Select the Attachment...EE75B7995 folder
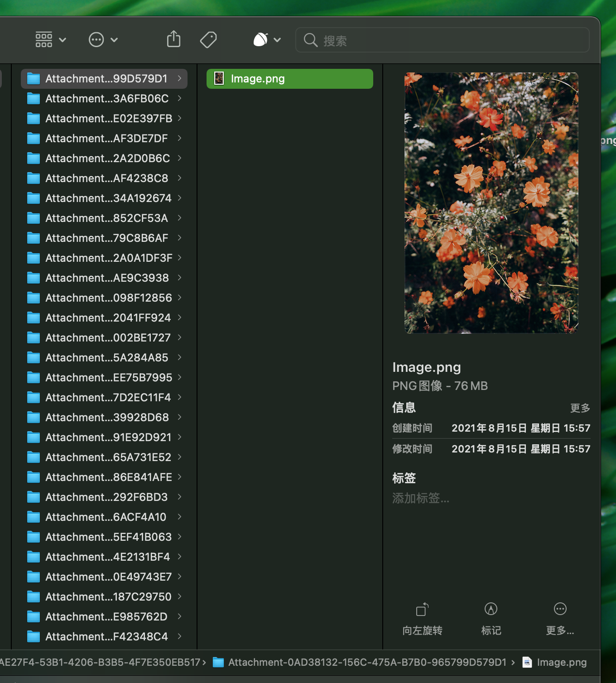The height and width of the screenshot is (683, 616). coord(108,377)
